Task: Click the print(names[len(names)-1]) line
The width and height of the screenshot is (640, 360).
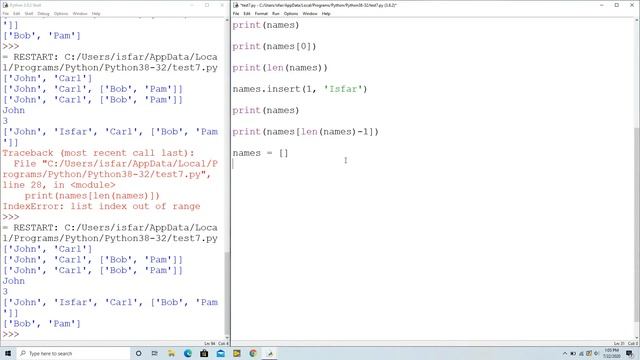Action: [306, 132]
